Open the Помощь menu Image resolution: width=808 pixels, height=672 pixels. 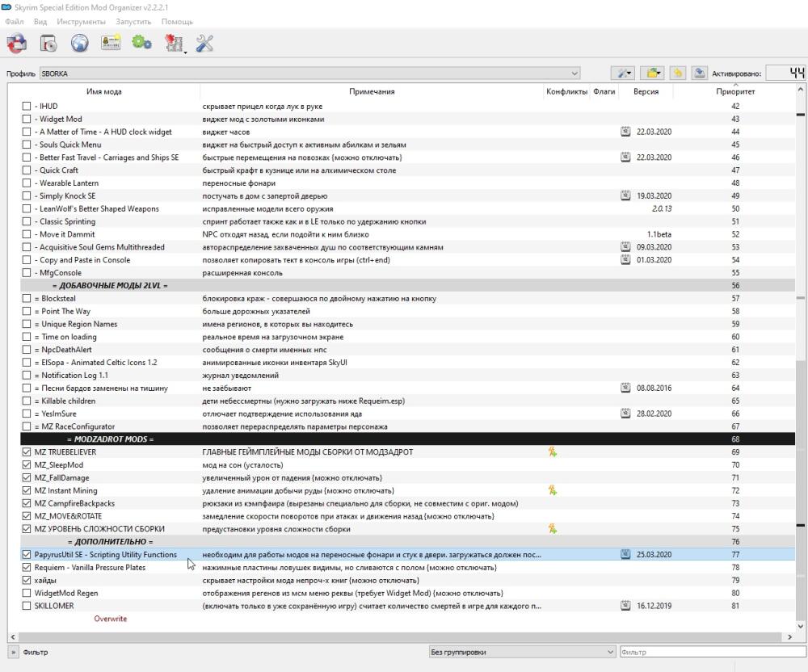pos(177,22)
